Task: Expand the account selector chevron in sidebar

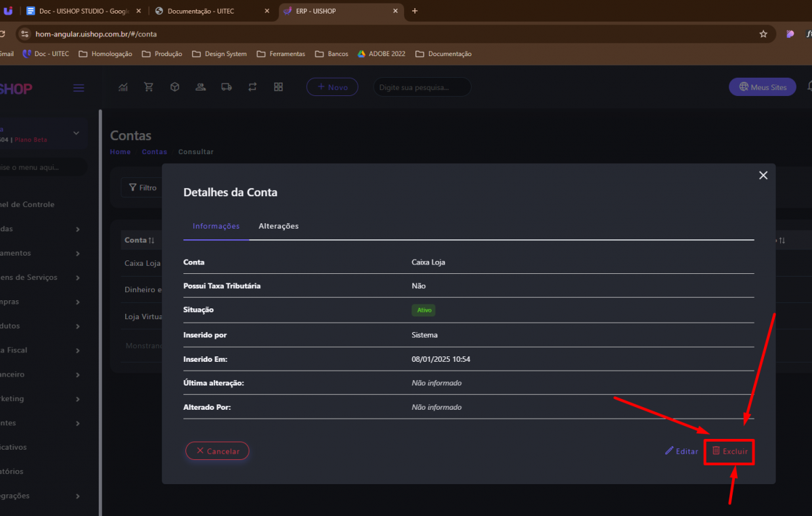Action: [76, 133]
